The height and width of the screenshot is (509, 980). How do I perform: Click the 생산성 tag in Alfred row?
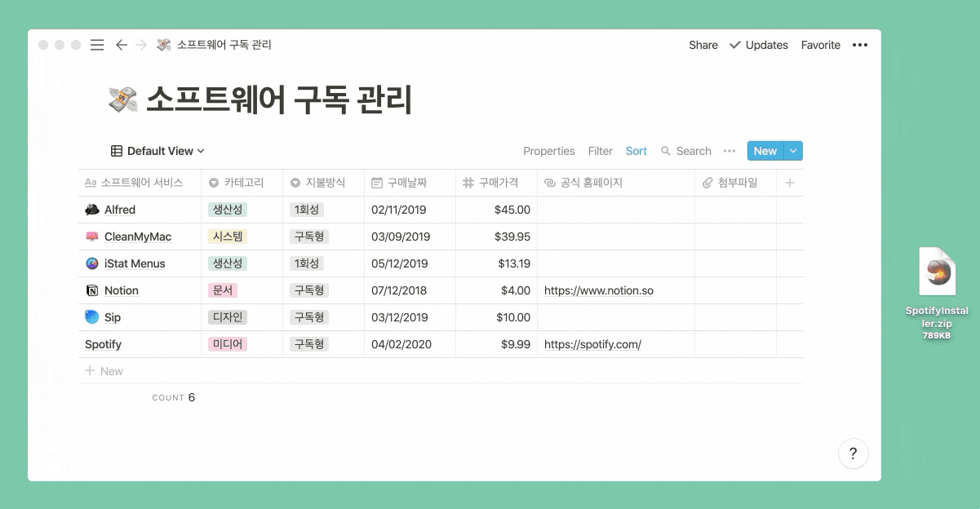tap(228, 210)
